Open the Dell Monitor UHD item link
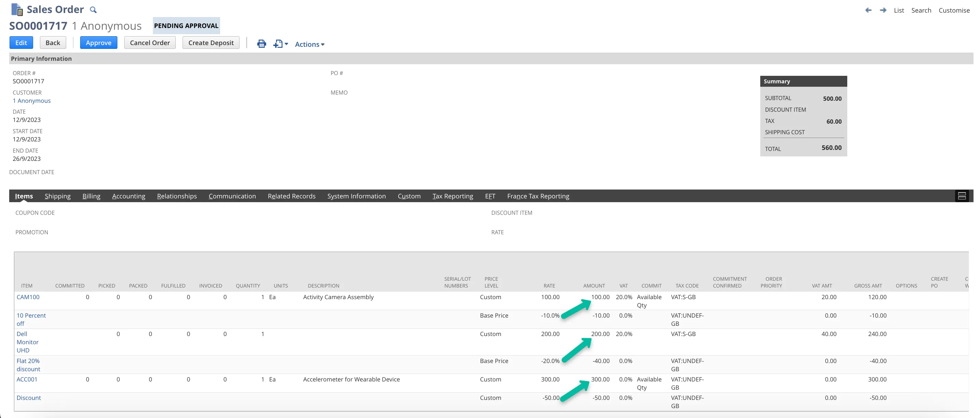This screenshot has width=980, height=418. (27, 342)
